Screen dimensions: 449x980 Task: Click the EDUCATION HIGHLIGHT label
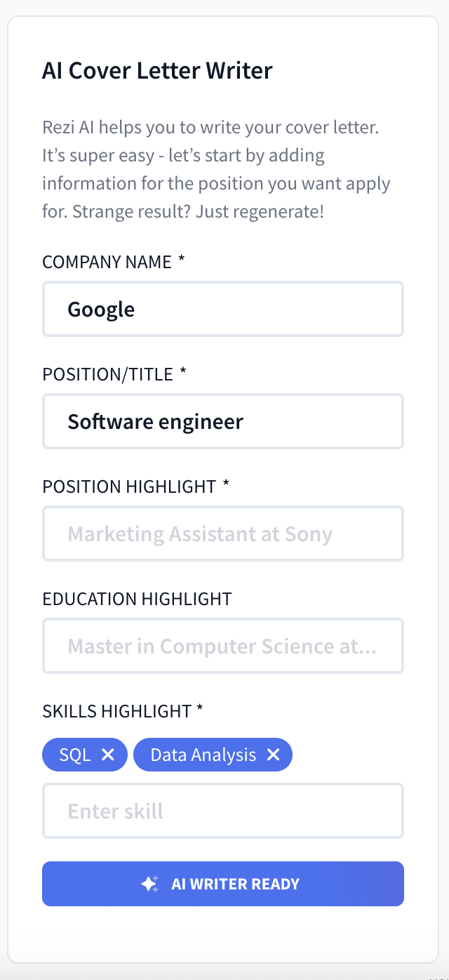137,599
